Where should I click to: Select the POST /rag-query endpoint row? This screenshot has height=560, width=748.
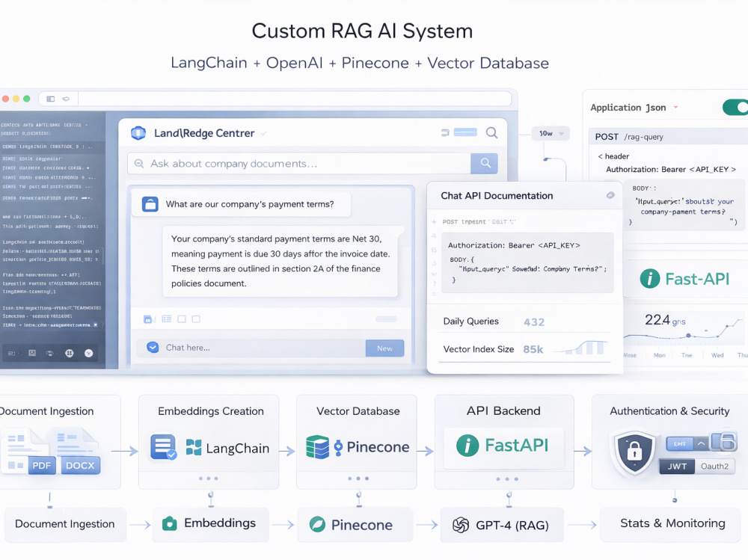coord(668,137)
